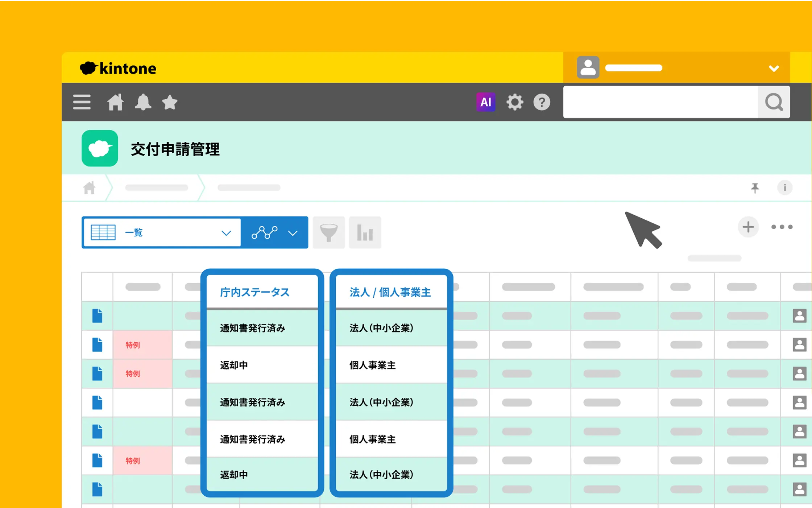Pin this app with the pin icon
This screenshot has height=508, width=812.
coord(755,188)
